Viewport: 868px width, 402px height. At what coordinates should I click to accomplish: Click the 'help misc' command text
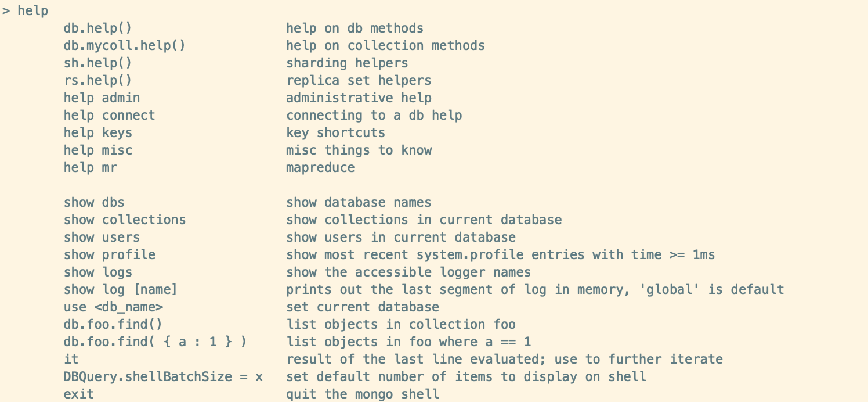pyautogui.click(x=97, y=150)
